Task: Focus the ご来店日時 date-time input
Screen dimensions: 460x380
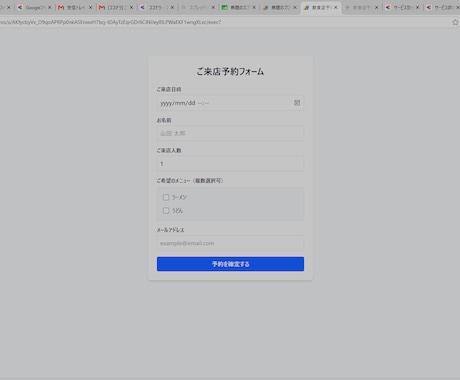Action: (230, 103)
